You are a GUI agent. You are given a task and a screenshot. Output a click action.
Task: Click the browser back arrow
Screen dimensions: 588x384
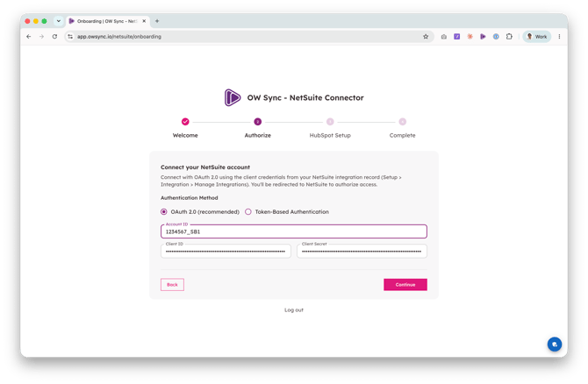[29, 36]
